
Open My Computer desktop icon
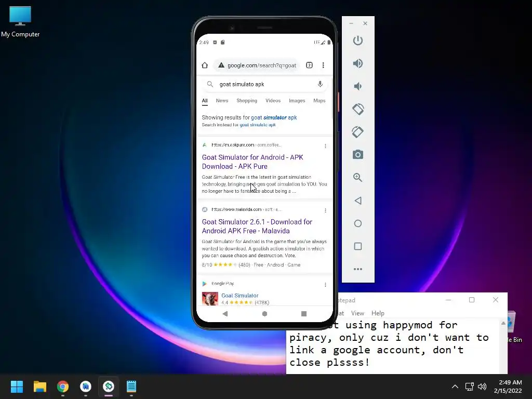(x=20, y=22)
